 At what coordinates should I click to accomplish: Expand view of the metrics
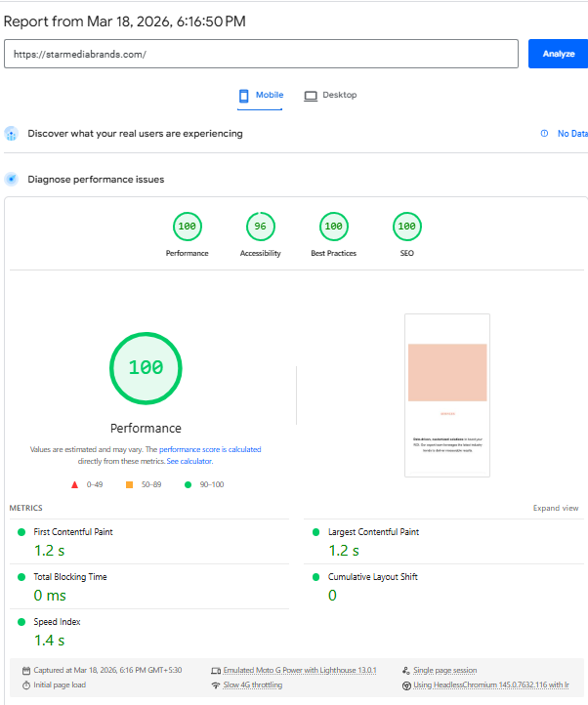click(555, 508)
